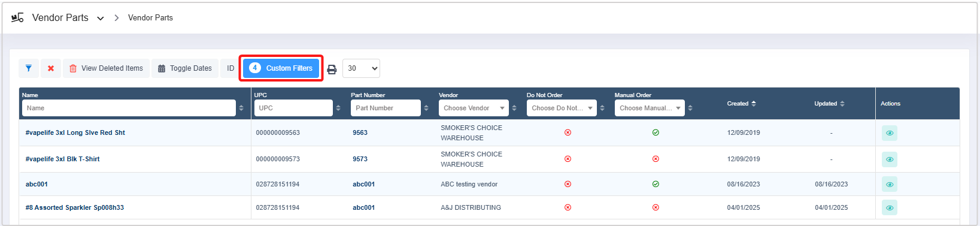Click the Vendor Parts breadcrumb
Viewport: 980px width, 226px height.
(x=150, y=18)
